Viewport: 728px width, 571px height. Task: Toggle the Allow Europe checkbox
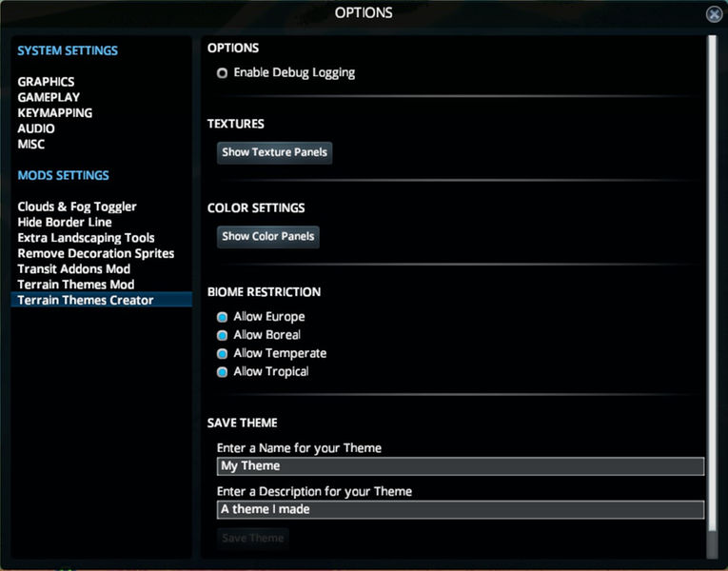pyautogui.click(x=222, y=317)
